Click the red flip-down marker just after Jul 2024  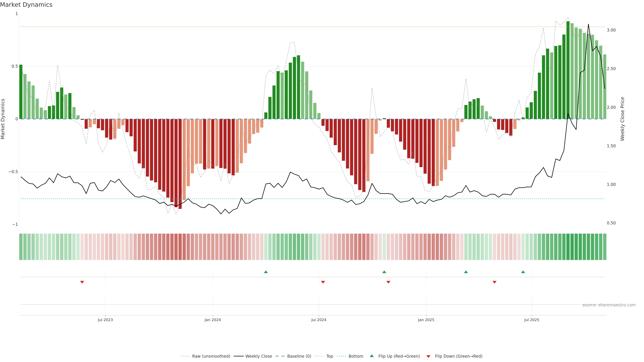coord(323,282)
